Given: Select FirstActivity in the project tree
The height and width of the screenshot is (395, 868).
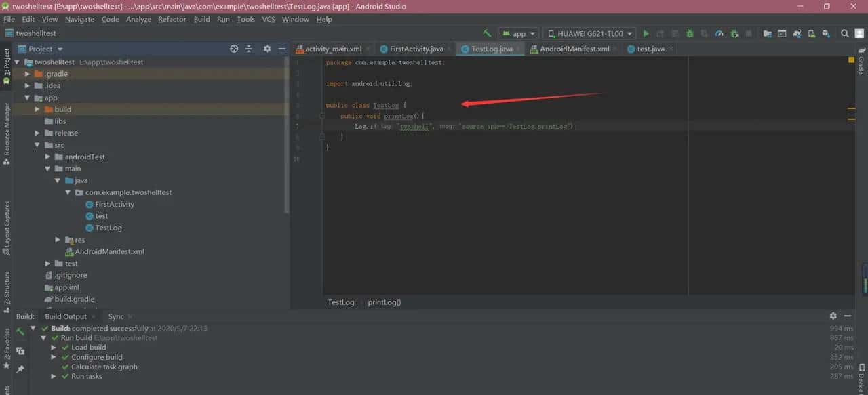Looking at the screenshot, I should [x=115, y=204].
